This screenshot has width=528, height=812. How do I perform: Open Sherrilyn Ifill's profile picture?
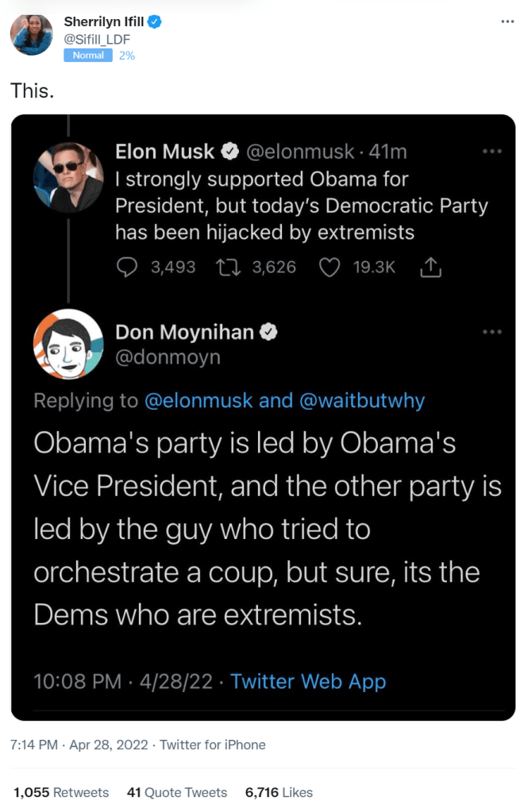32,34
